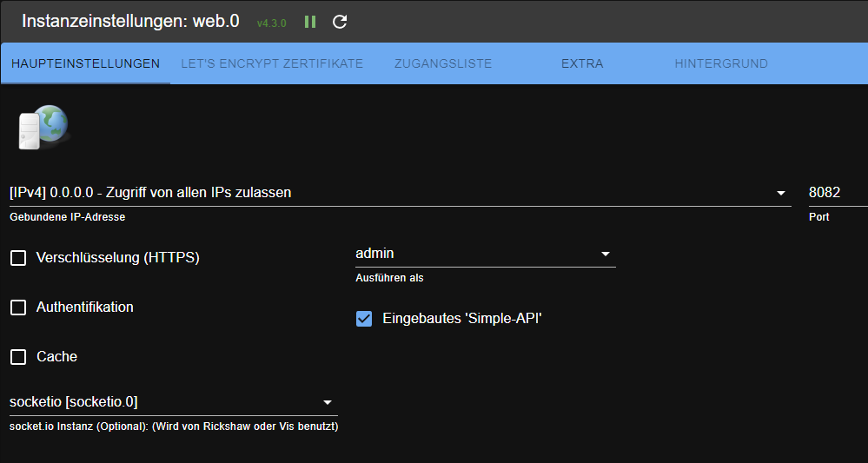Viewport: 868px width, 463px height.
Task: Click the admin value in Ausführen als
Action: (374, 254)
